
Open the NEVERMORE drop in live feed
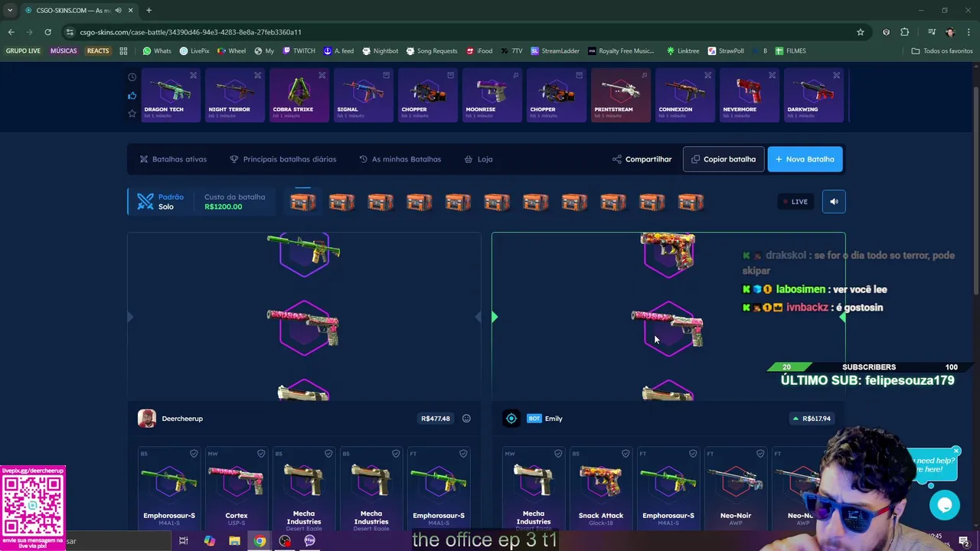pyautogui.click(x=750, y=96)
